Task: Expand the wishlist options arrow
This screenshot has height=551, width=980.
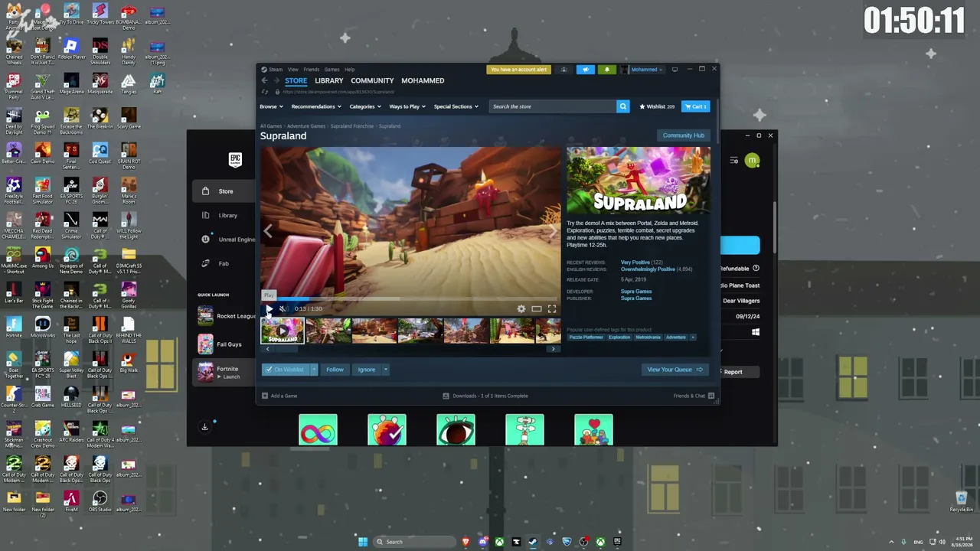Action: coord(314,370)
